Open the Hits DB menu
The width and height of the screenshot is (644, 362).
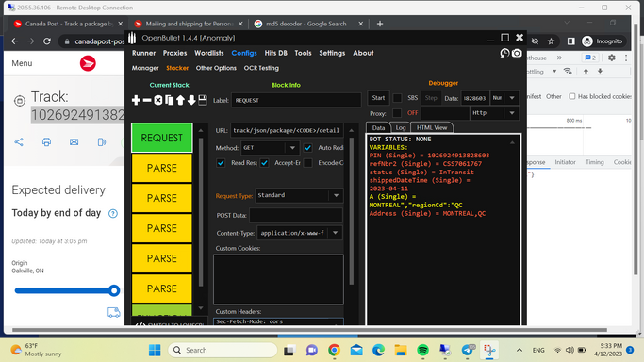[x=275, y=53]
